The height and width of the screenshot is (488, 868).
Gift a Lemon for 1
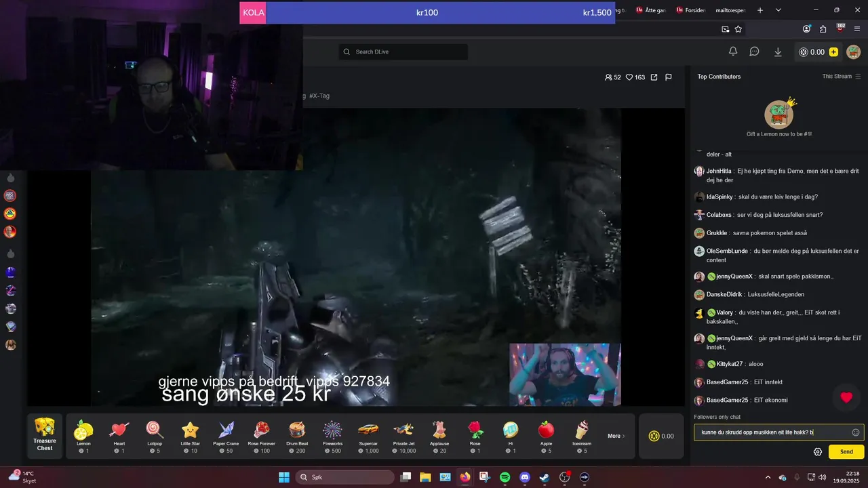(x=83, y=436)
